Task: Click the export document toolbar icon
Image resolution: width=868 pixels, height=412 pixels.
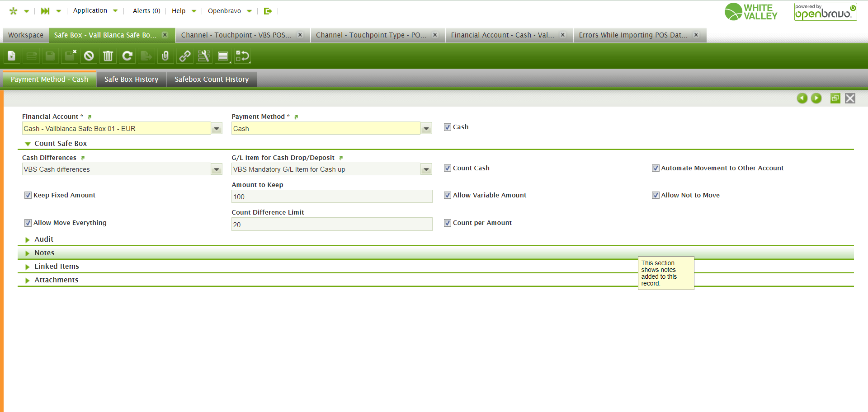Action: (146, 56)
